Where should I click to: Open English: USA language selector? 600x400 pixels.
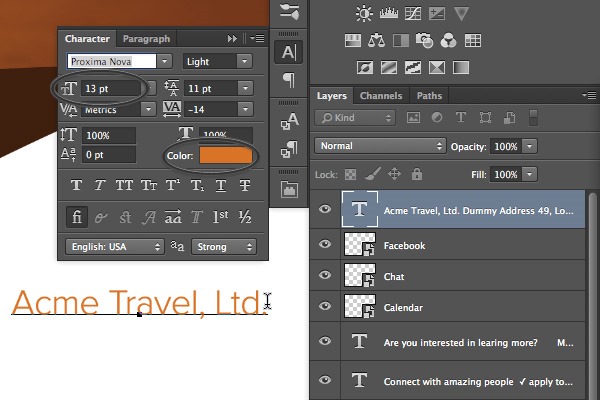(x=114, y=247)
